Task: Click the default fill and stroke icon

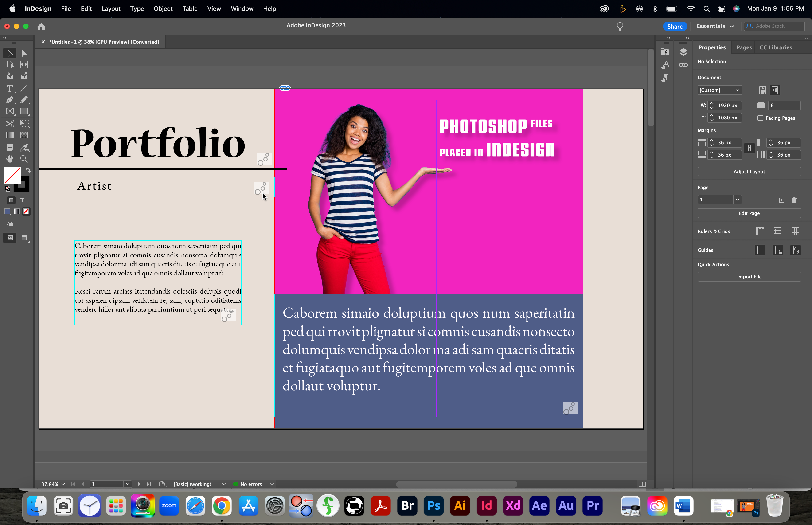Action: [x=8, y=188]
